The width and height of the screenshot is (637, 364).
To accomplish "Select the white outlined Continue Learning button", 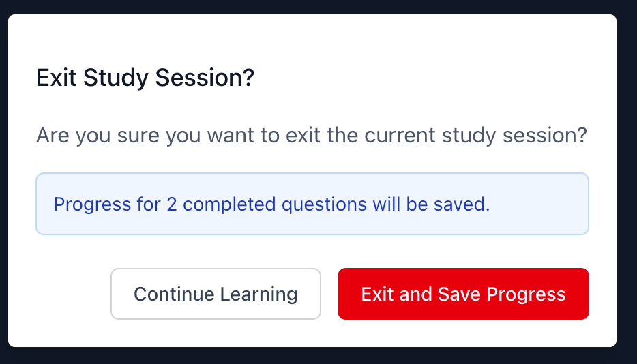I will pyautogui.click(x=216, y=294).
